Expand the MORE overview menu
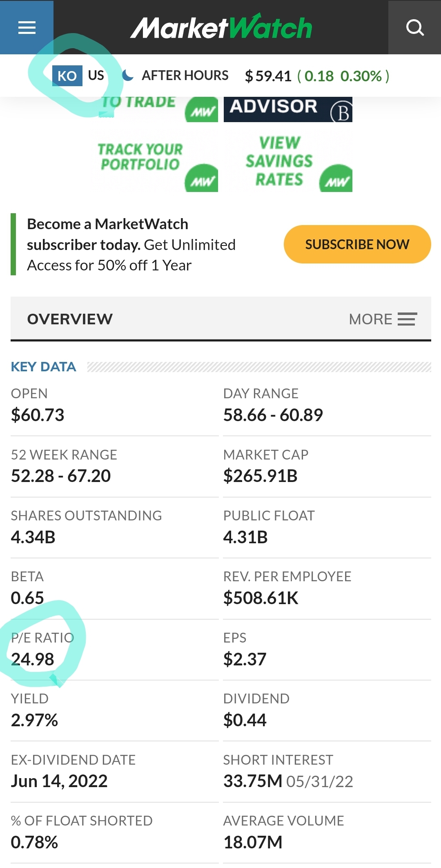 click(x=383, y=319)
